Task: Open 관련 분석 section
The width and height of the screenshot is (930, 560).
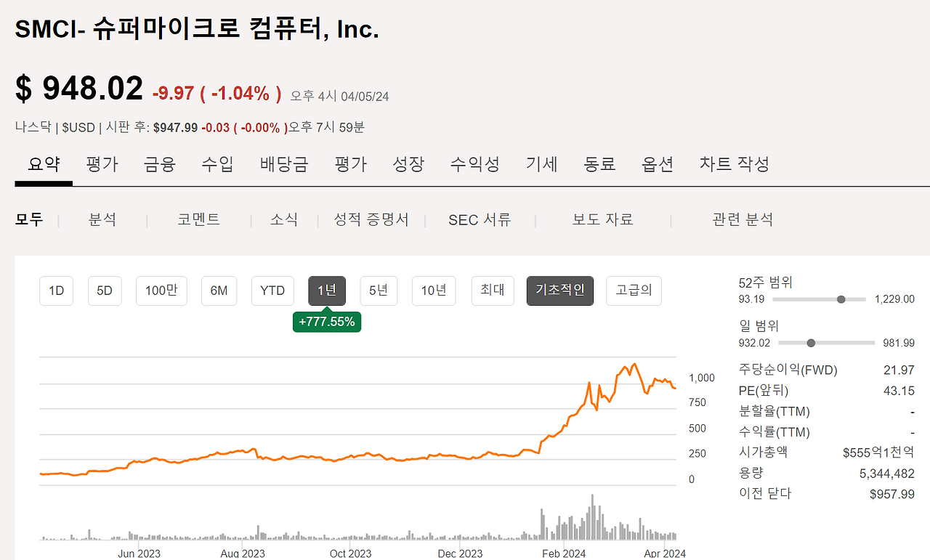Action: 743,219
